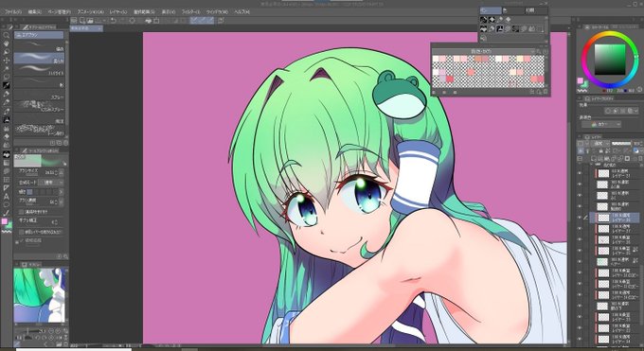Open the ファイル (File) menu
Screen dimensions: 644x351
(12, 12)
